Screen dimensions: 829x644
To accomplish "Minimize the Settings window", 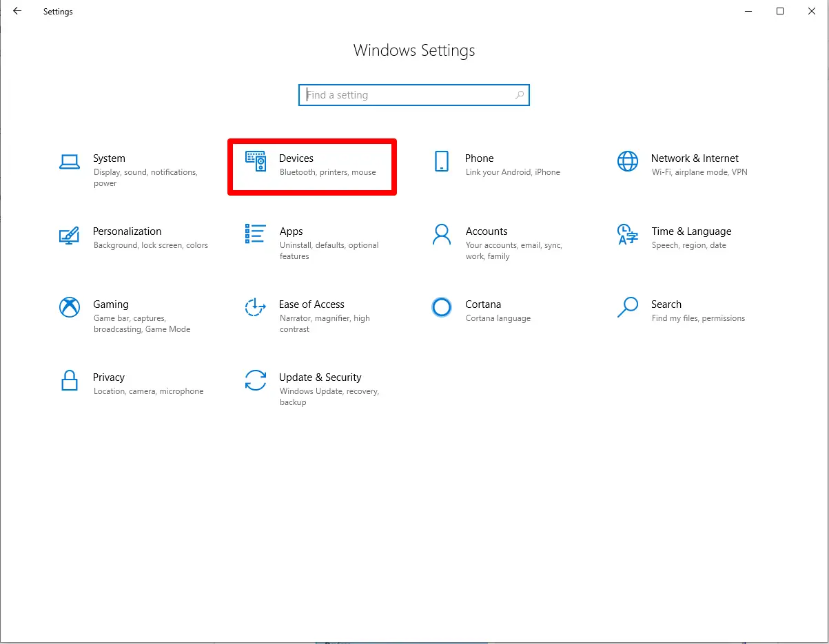I will pyautogui.click(x=748, y=11).
